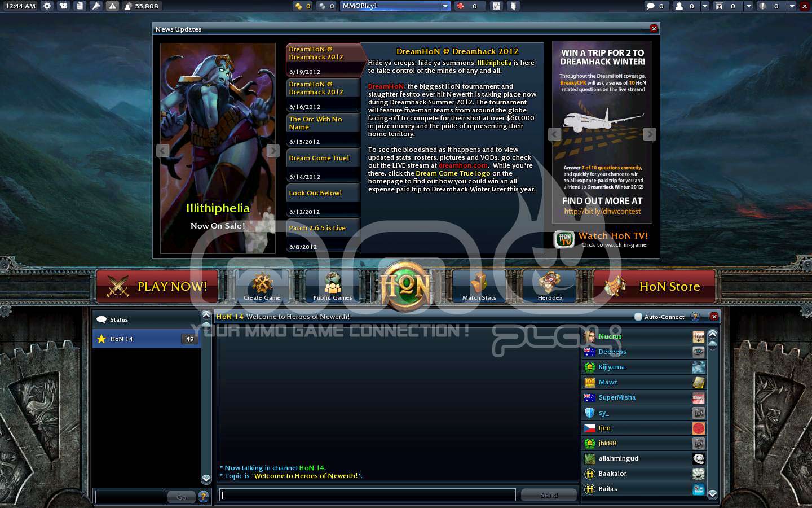Click the central HoN emblem
This screenshot has width=812, height=508.
405,286
